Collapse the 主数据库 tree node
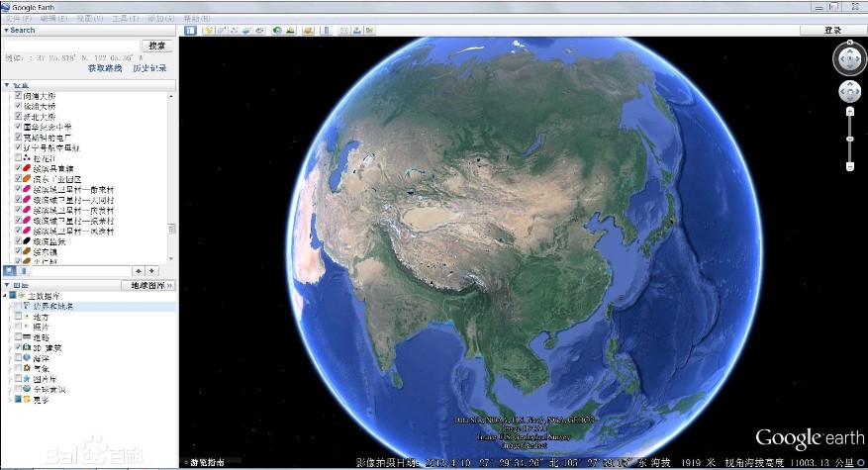The width and height of the screenshot is (868, 470). click(x=5, y=296)
